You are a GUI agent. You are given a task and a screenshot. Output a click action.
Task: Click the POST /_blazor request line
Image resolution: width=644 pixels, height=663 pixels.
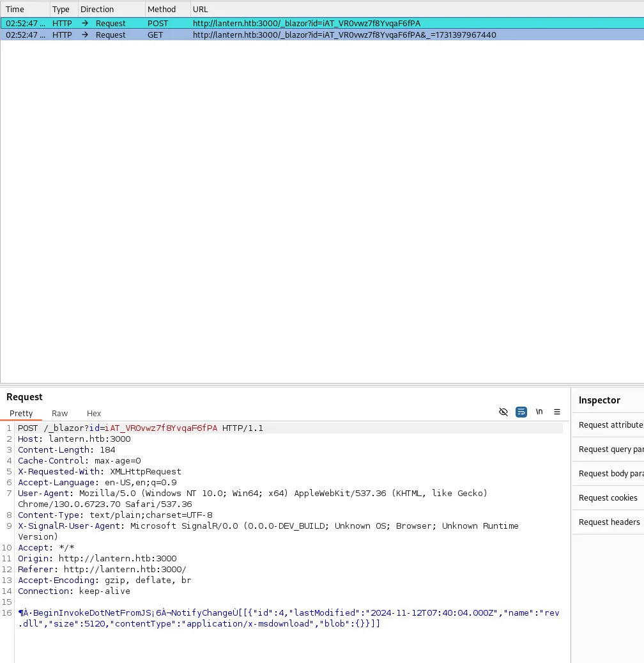[141, 428]
